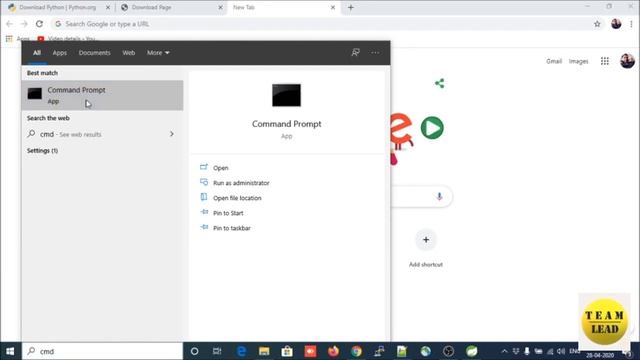
Task: Click voice search microphone icon
Action: click(x=439, y=197)
